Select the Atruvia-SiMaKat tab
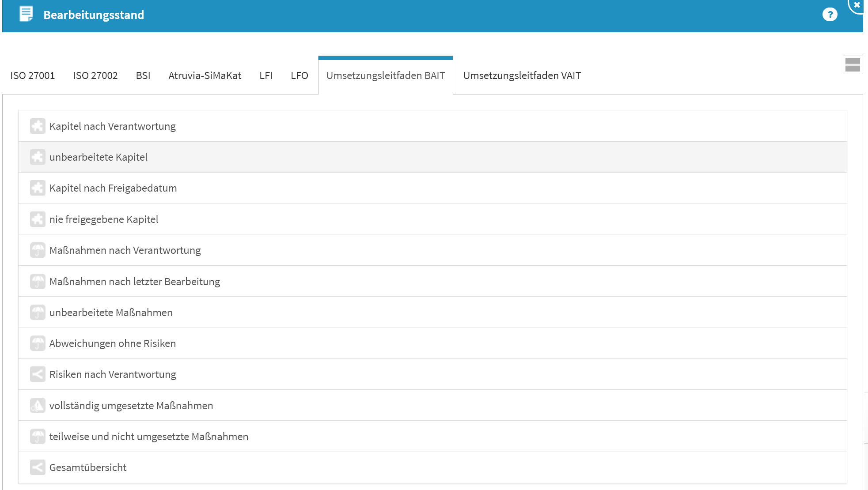This screenshot has width=868, height=490. 205,75
